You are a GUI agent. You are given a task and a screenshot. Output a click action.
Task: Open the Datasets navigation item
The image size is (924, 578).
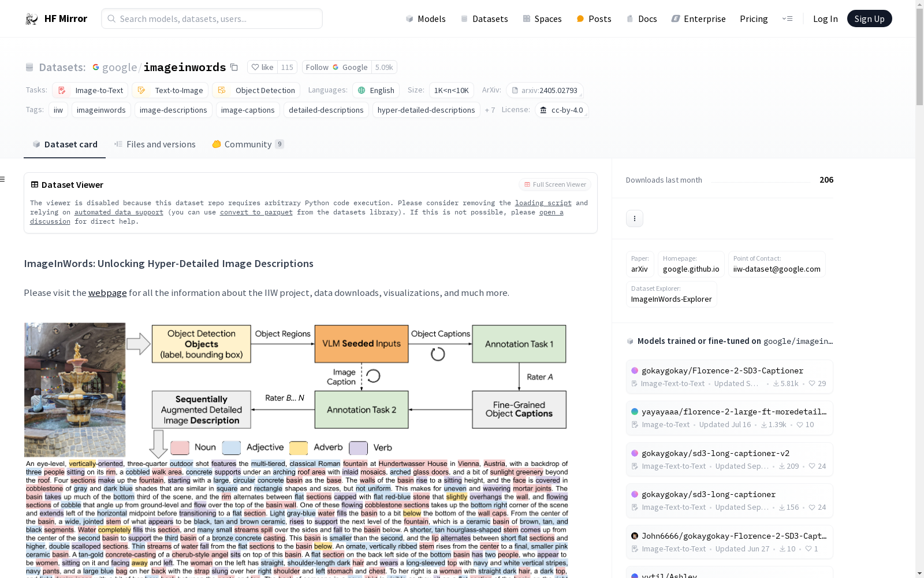[x=484, y=18]
